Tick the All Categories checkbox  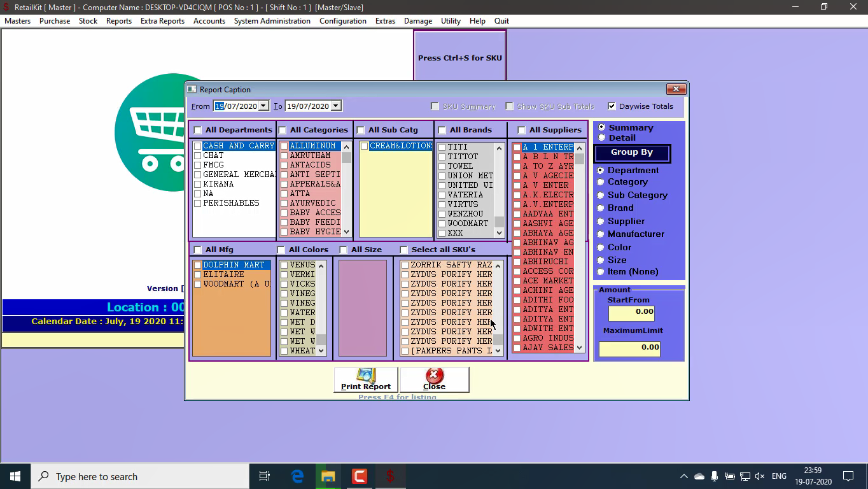click(x=283, y=131)
